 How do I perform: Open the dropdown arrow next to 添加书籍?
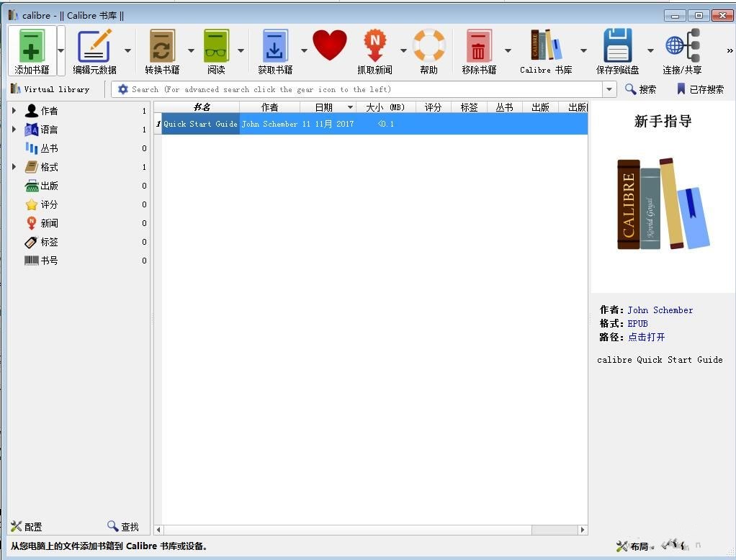pyautogui.click(x=61, y=50)
